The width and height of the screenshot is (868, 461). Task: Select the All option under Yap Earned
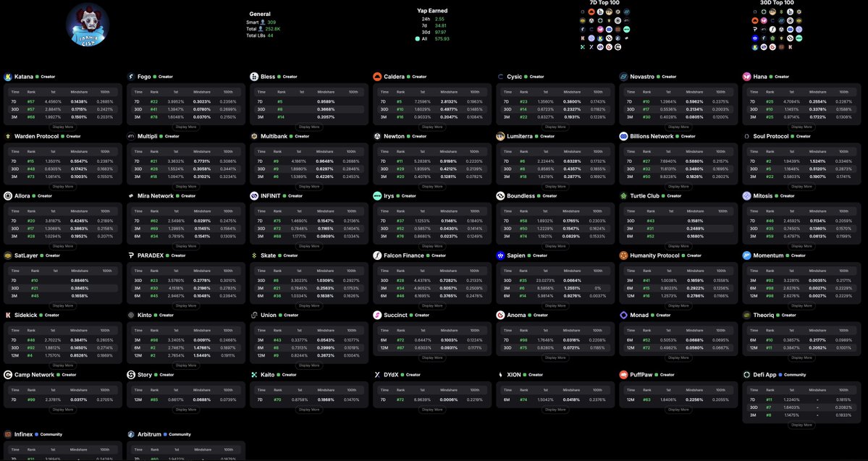[431, 39]
